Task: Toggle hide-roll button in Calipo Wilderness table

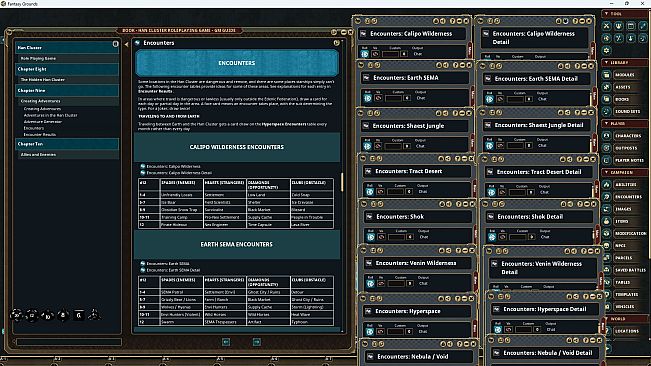Action: coord(375,54)
